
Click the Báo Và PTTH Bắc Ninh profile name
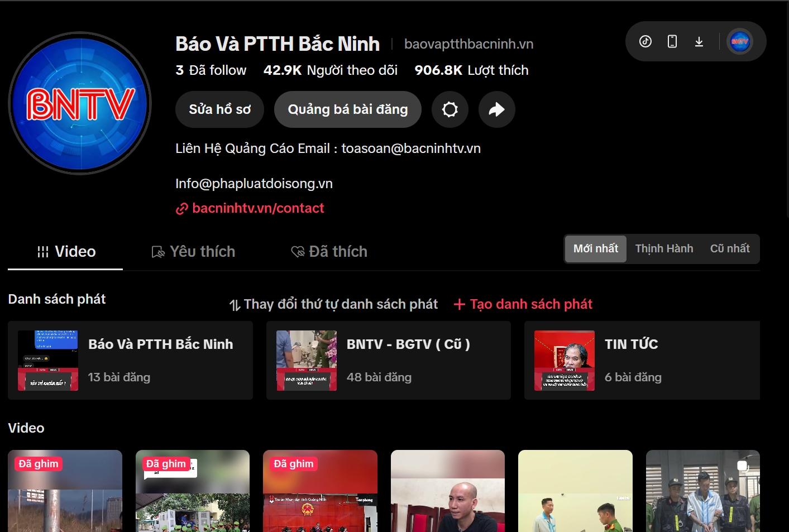coord(278,44)
